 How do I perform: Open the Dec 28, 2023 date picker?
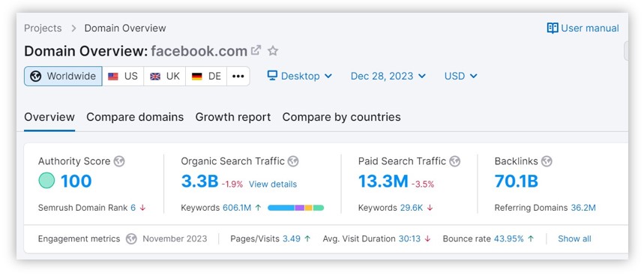[388, 76]
